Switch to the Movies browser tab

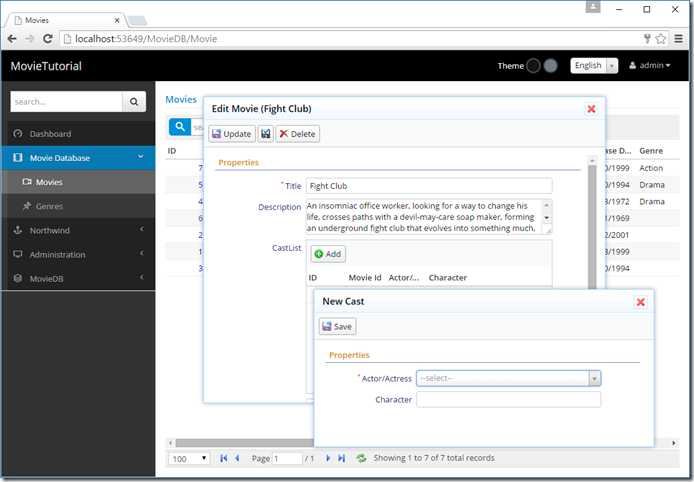click(66, 20)
